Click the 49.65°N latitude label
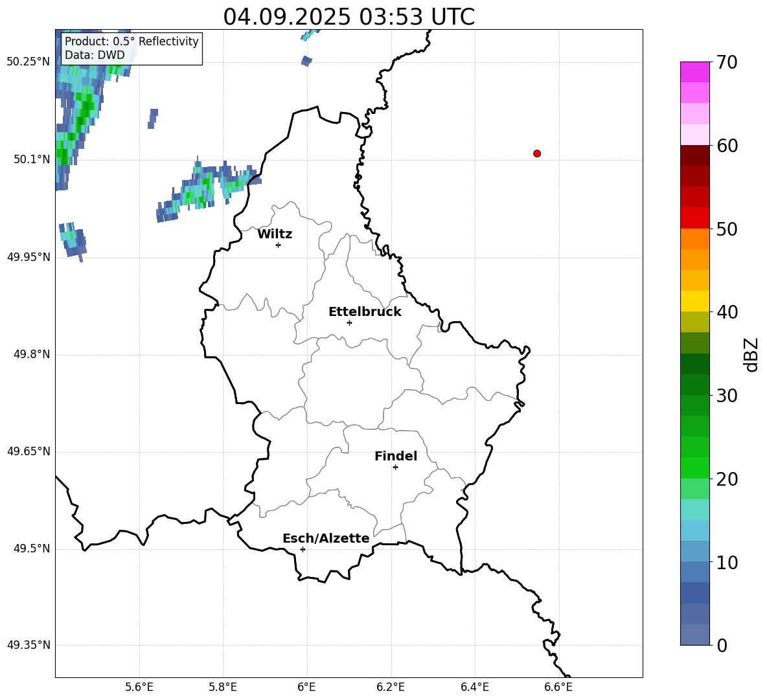The width and height of the screenshot is (767, 700). coord(29,451)
